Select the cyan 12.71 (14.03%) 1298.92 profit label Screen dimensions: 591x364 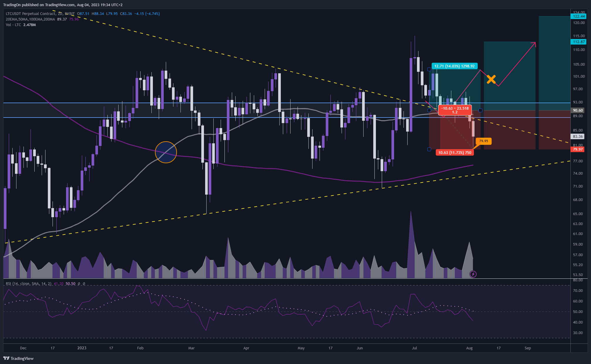[x=455, y=66]
